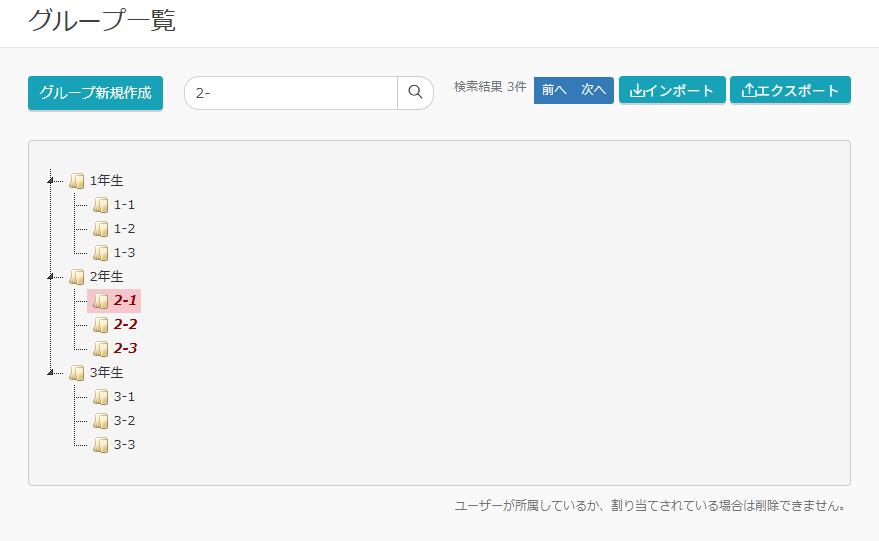Focus the group search text field
The image size is (879, 541).
(x=292, y=93)
